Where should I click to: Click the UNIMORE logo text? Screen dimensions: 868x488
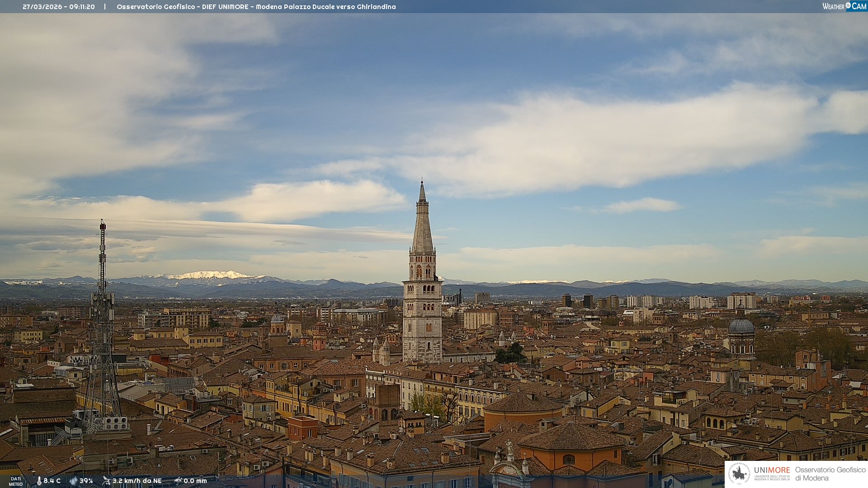pos(772,470)
